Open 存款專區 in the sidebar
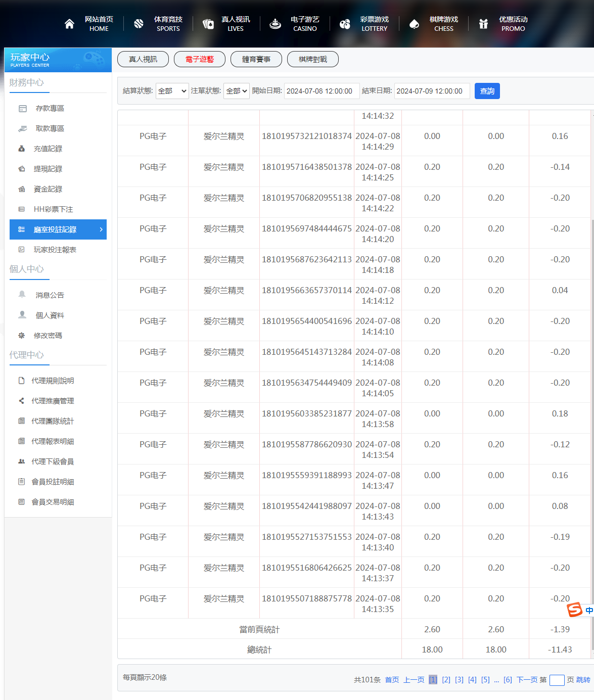Screen dimensions: 594x700 (x=50, y=108)
